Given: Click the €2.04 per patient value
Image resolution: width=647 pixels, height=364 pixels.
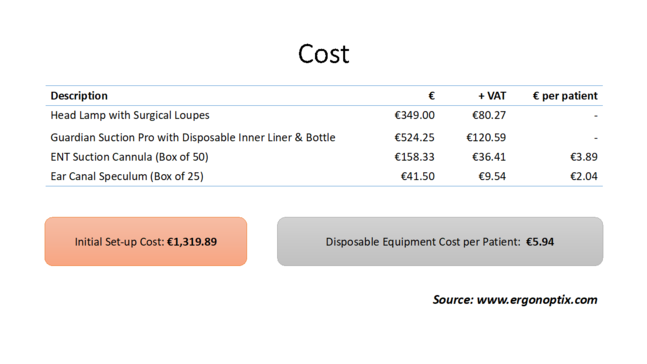Looking at the screenshot, I should click(584, 176).
